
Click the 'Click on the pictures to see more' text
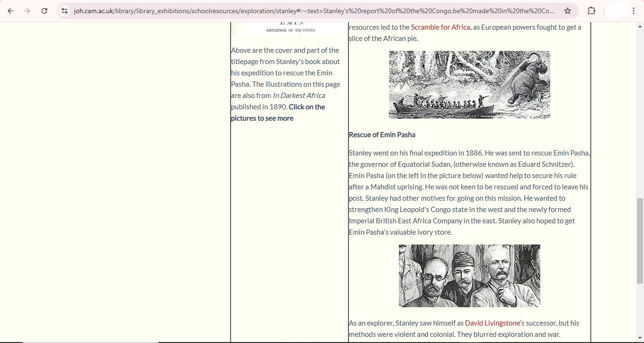(x=278, y=113)
